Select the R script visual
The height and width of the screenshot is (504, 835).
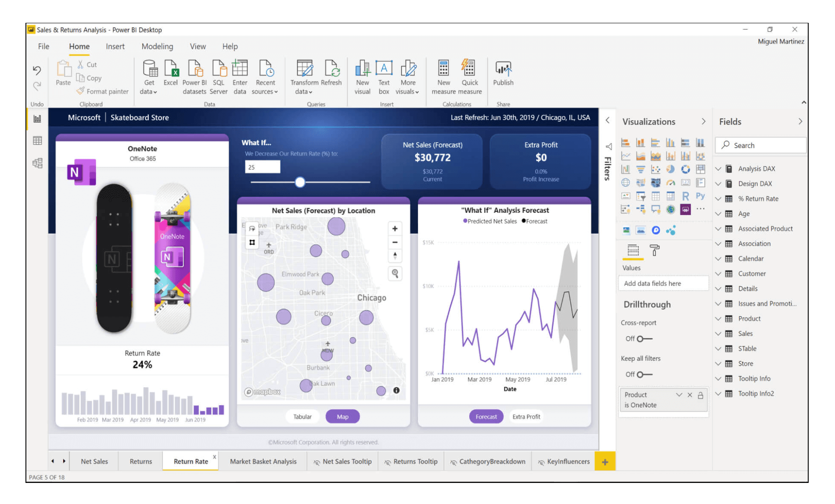click(x=685, y=196)
